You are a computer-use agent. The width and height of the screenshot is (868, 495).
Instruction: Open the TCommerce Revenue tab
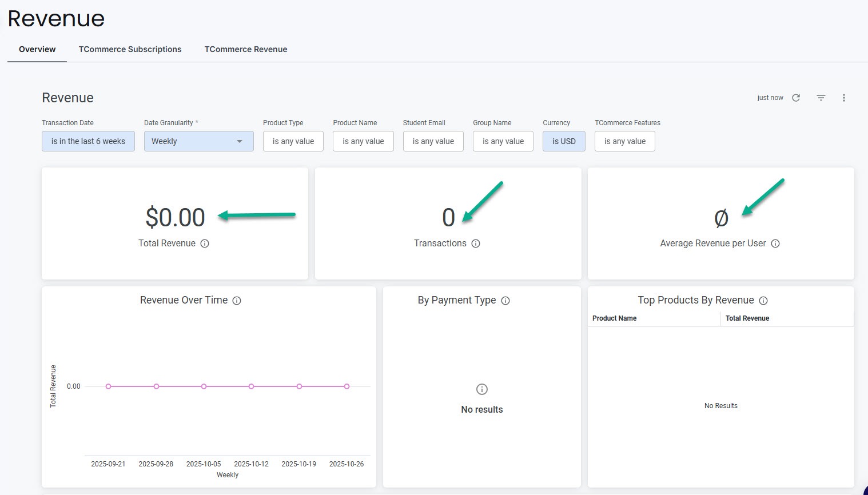(x=246, y=49)
